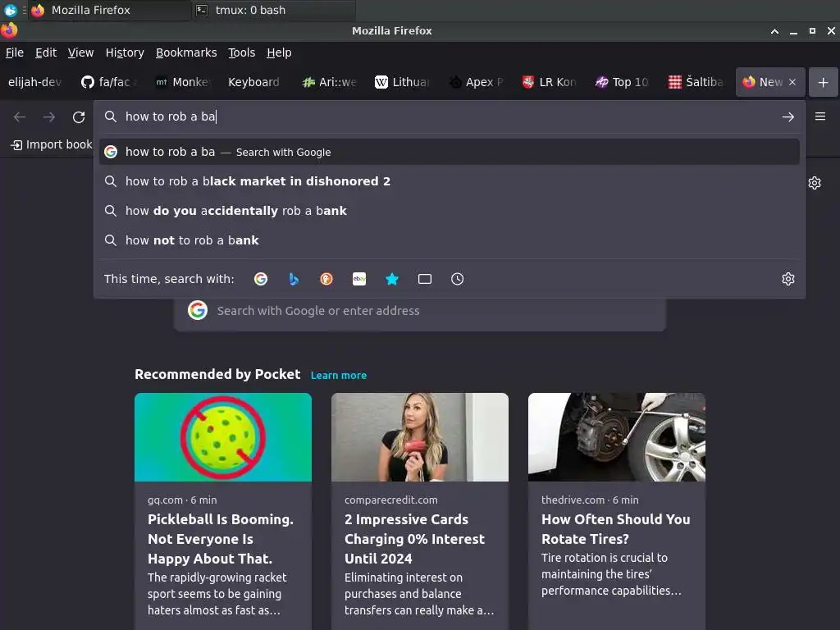Screen dimensions: 840x630
Task: Click Mozilla Firefox taskbar entry
Action: (110, 10)
